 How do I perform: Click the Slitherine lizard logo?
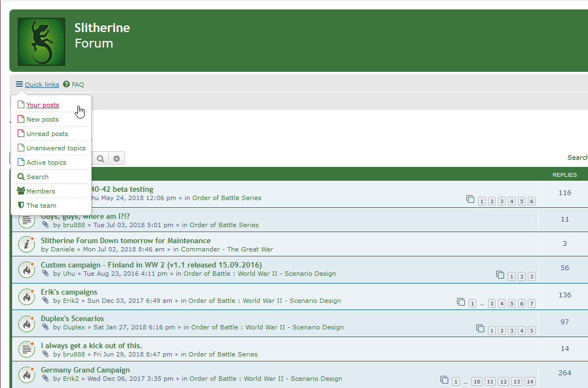41,41
